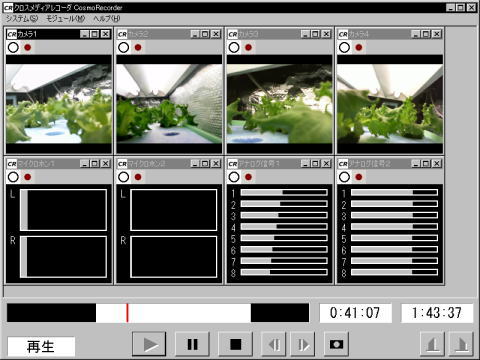Open the モジュール(M) menu
This screenshot has width=480, height=360.
point(65,19)
